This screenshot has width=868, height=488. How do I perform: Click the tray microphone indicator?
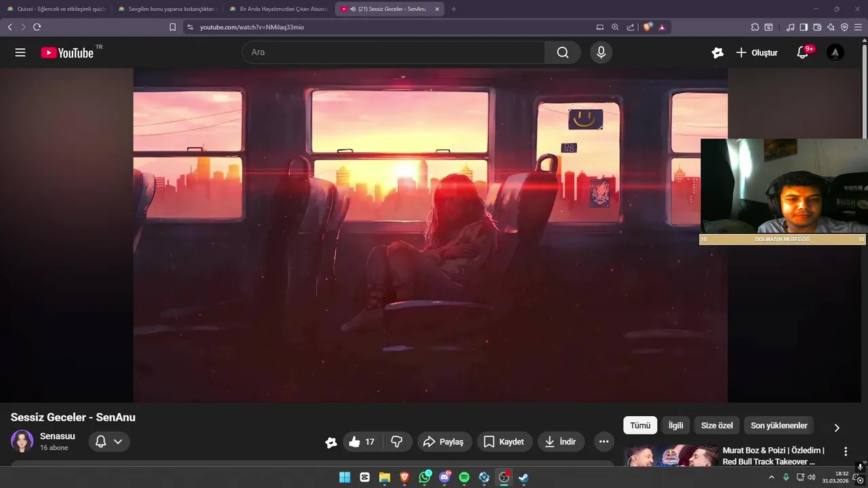tap(786, 477)
